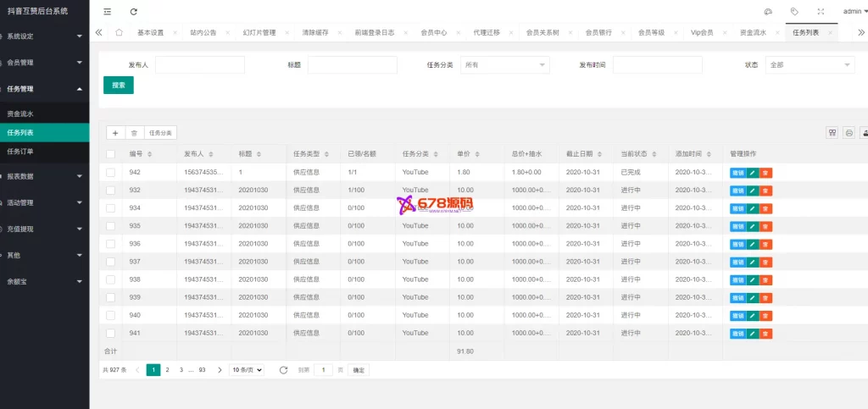Open the 状态 filter dropdown
The height and width of the screenshot is (409, 868).
tap(810, 64)
